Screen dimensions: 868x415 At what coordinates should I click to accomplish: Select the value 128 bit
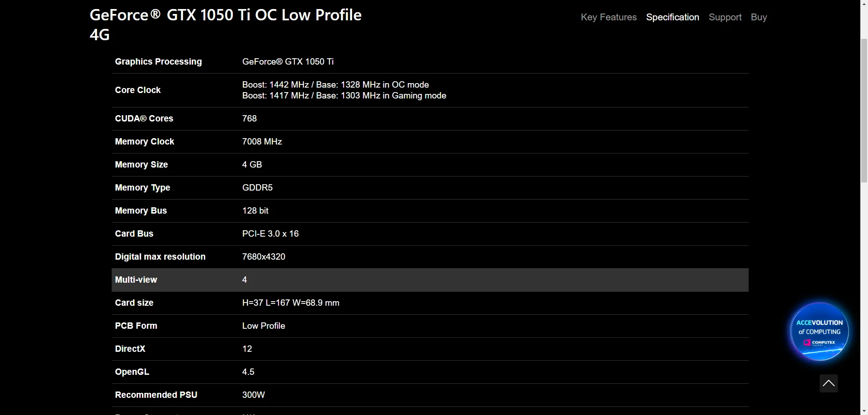[x=255, y=210]
